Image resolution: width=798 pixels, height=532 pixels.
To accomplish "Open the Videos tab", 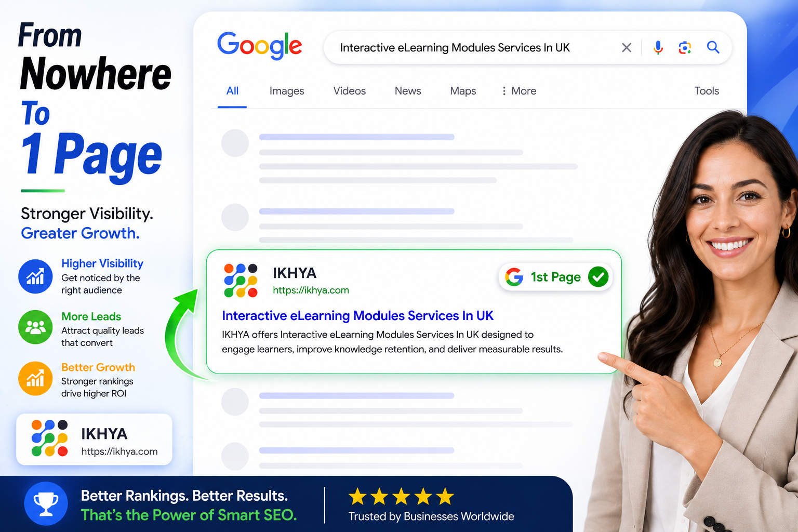I will point(350,91).
